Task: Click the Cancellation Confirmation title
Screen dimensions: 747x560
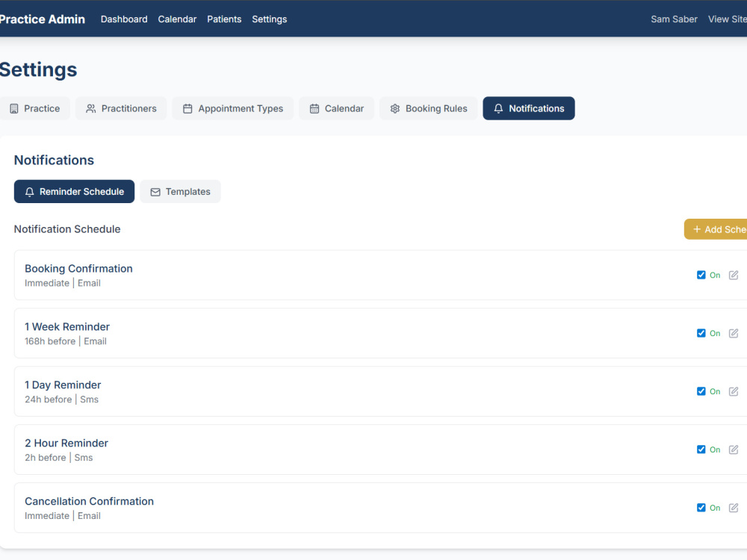Action: 89,501
